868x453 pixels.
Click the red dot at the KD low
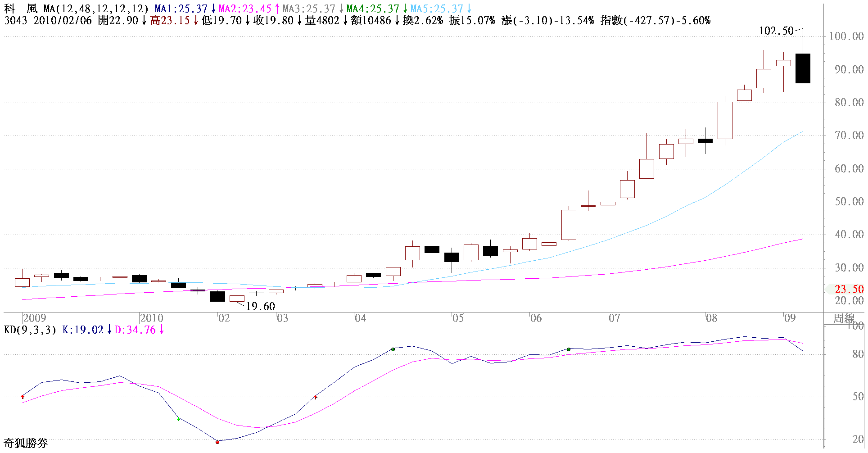tap(217, 442)
